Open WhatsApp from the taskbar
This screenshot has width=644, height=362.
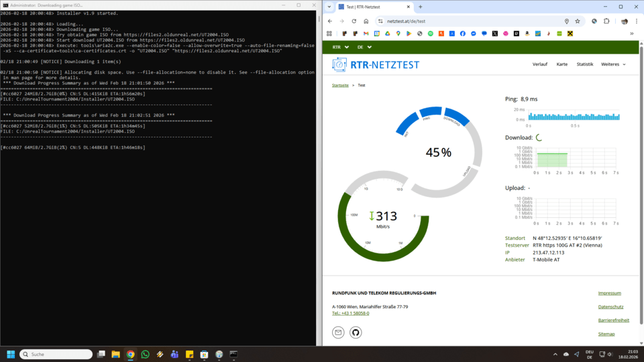pyautogui.click(x=146, y=354)
